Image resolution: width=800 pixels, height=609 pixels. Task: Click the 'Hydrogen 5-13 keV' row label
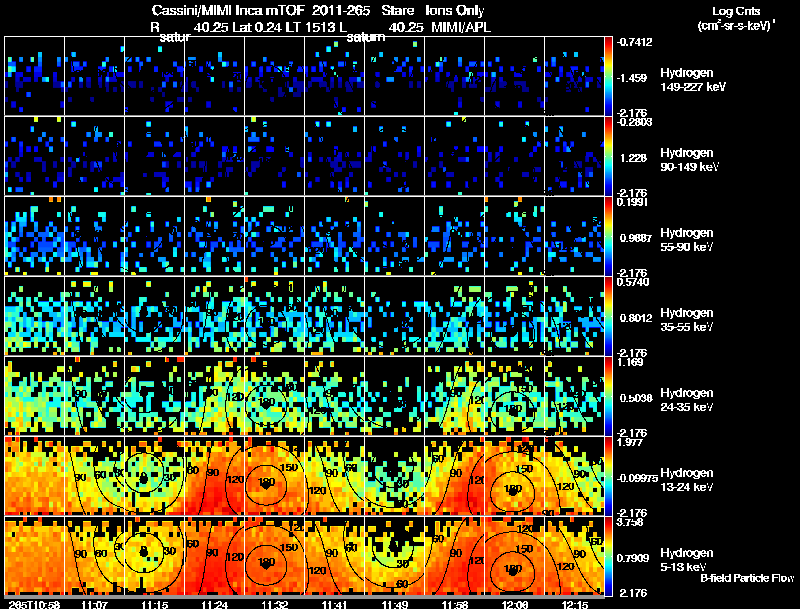click(x=687, y=560)
